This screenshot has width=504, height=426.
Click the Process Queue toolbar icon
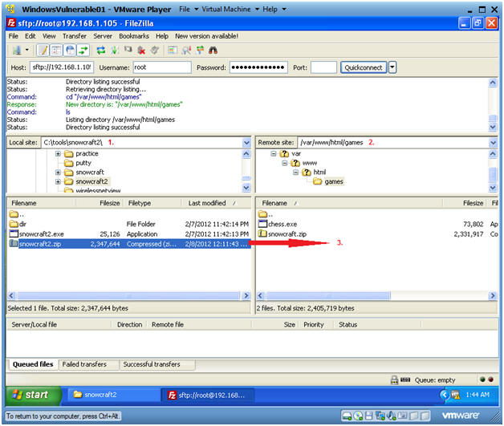coord(114,50)
